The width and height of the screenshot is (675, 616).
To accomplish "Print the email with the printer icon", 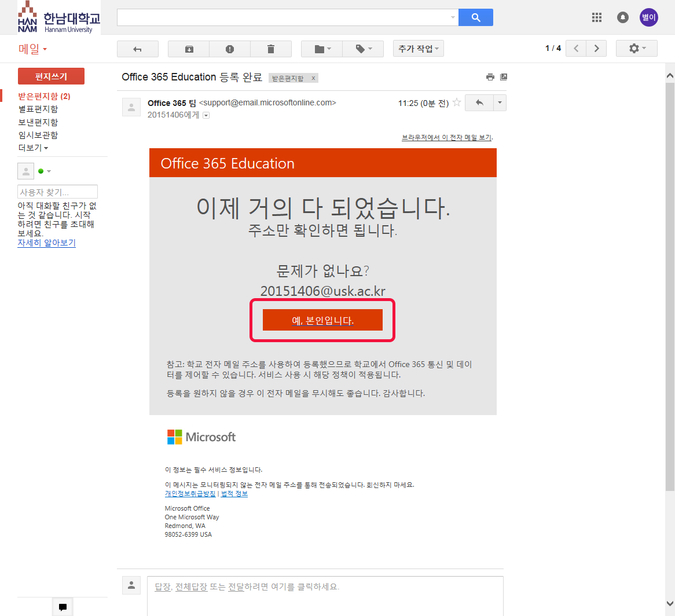I will (490, 77).
